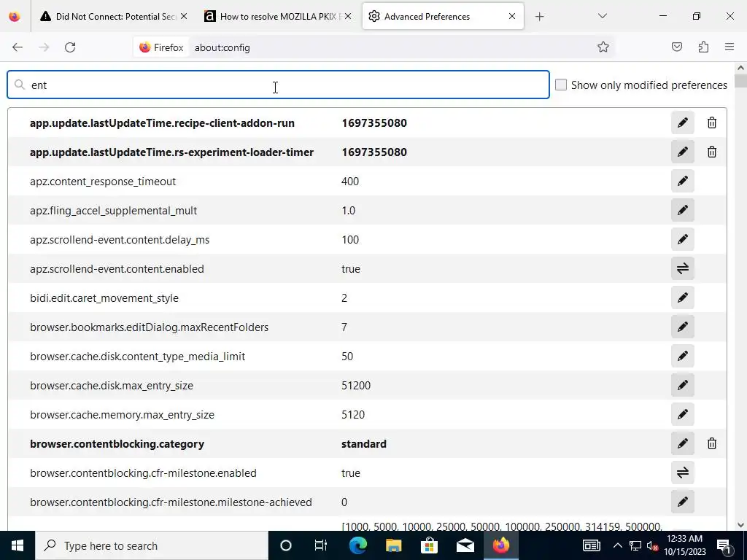The image size is (747, 560).
Task: Edit browser.contentblocking.category value
Action: point(682,443)
